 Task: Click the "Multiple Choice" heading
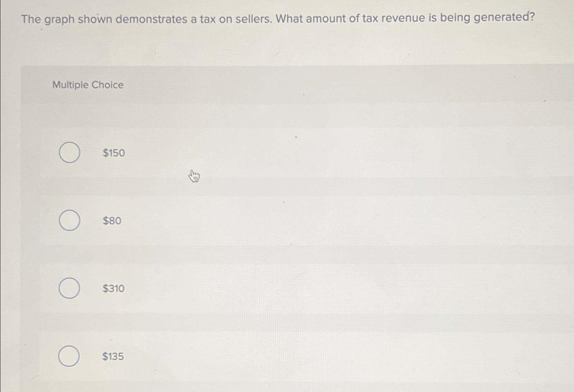pos(88,85)
